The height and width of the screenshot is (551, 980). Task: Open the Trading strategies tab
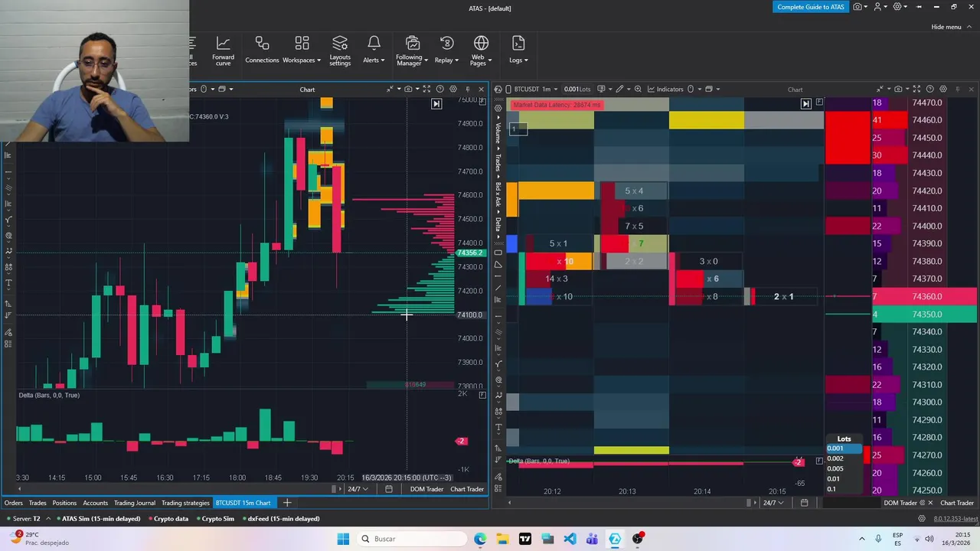[185, 503]
